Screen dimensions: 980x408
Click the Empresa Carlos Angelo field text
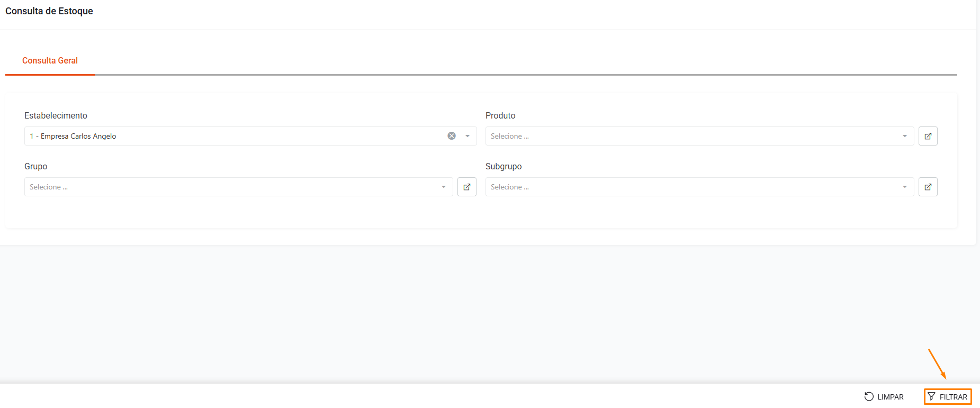(x=73, y=136)
